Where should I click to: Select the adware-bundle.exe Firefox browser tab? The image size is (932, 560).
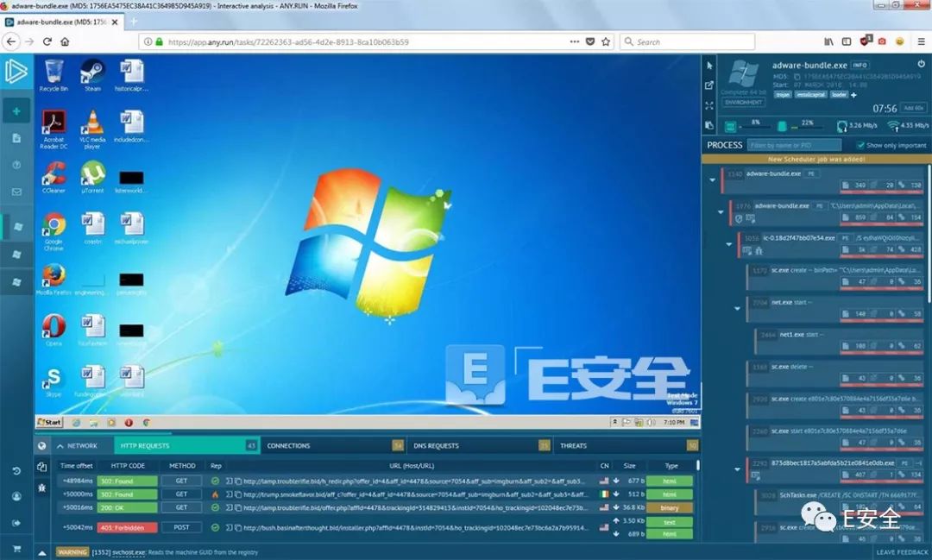pyautogui.click(x=62, y=22)
